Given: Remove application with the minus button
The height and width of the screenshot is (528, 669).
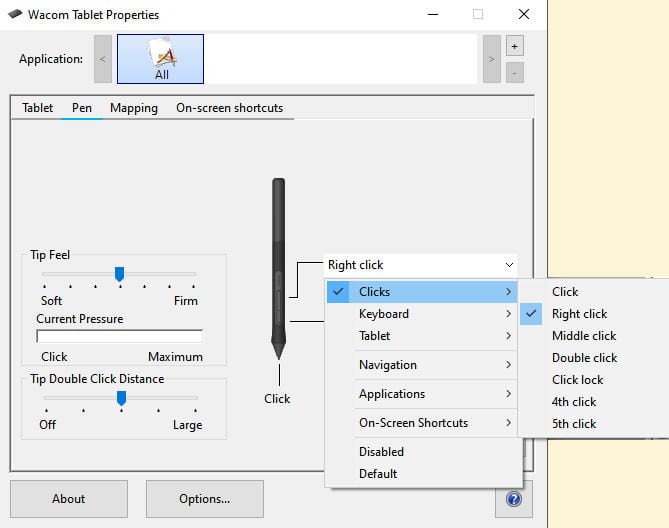Looking at the screenshot, I should tap(515, 73).
